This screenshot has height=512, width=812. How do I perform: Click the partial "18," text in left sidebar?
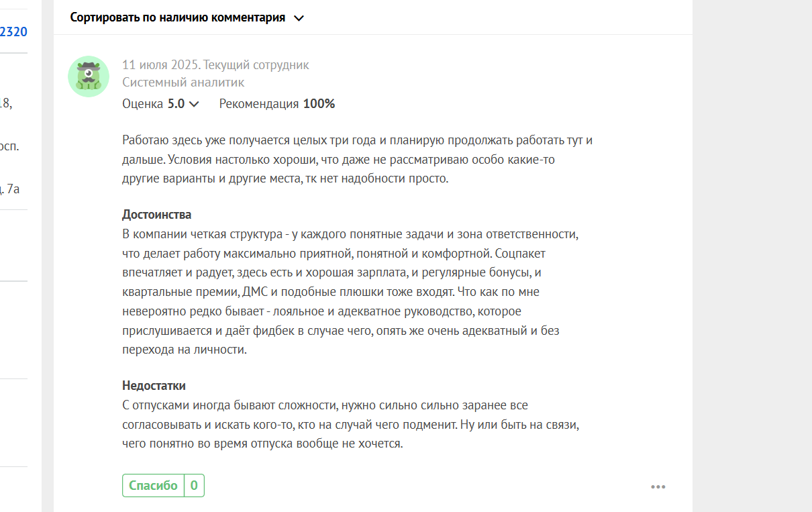pos(6,103)
